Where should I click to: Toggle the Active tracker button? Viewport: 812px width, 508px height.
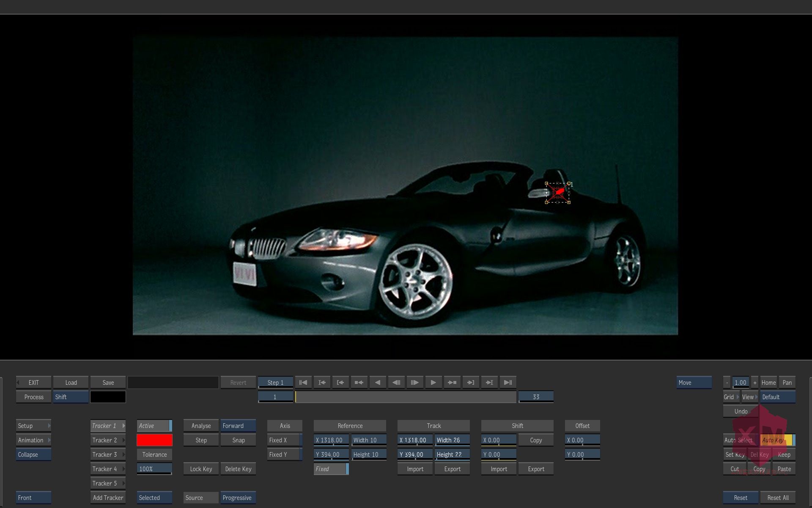click(154, 425)
